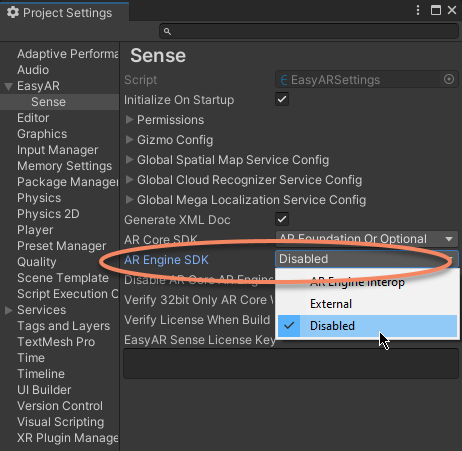Expand the Permissions foldout

coord(129,119)
